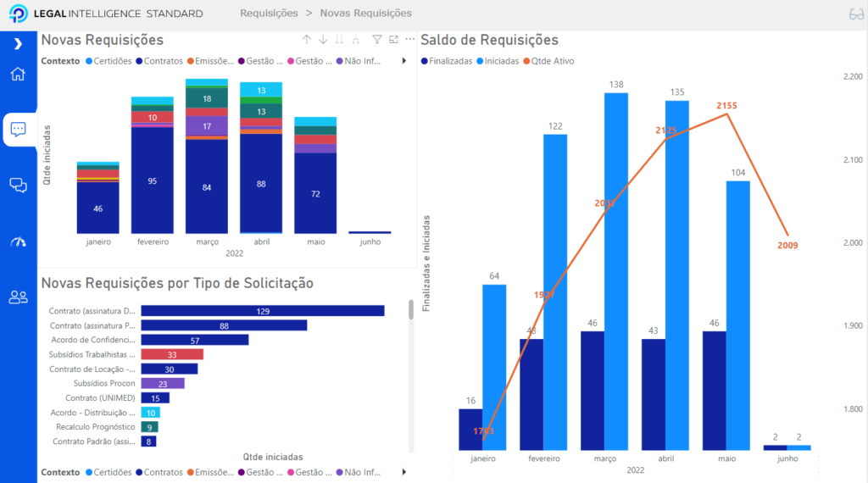This screenshot has height=483, width=868.
Task: Open the speedometer gauge sidebar icon
Action: pyautogui.click(x=18, y=241)
